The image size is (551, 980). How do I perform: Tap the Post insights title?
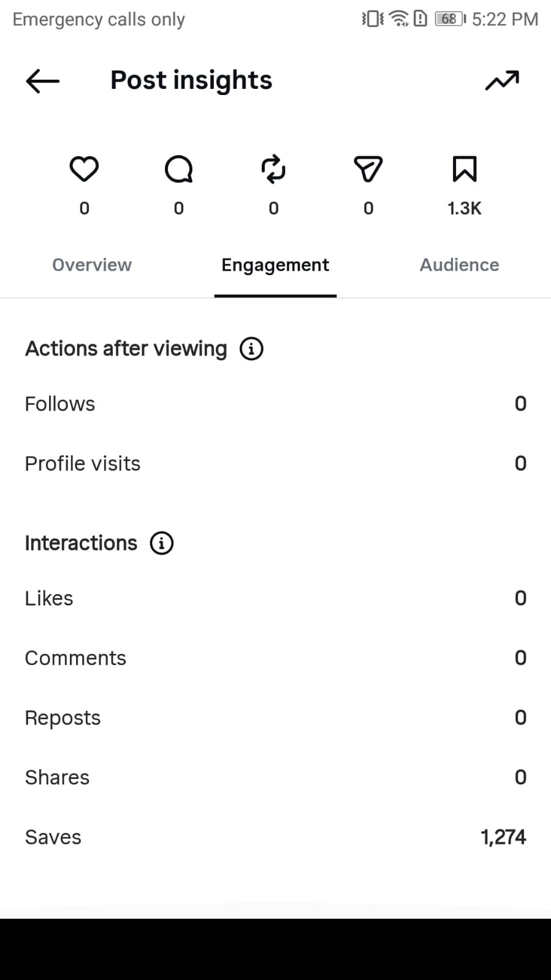coord(191,80)
